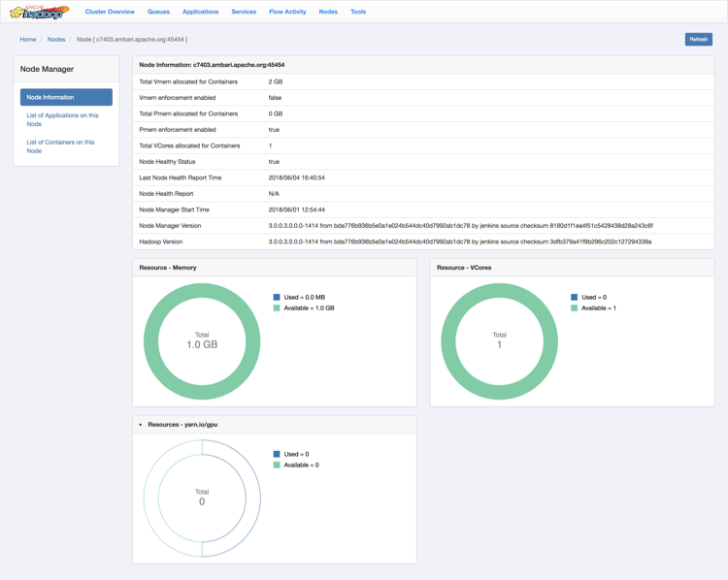Click the blue Used swatch in VCores legend

coord(575,297)
